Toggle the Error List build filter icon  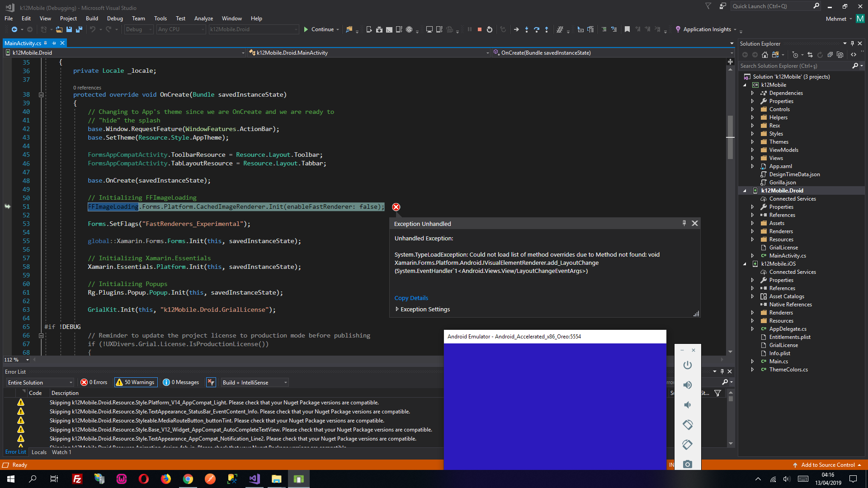(211, 382)
